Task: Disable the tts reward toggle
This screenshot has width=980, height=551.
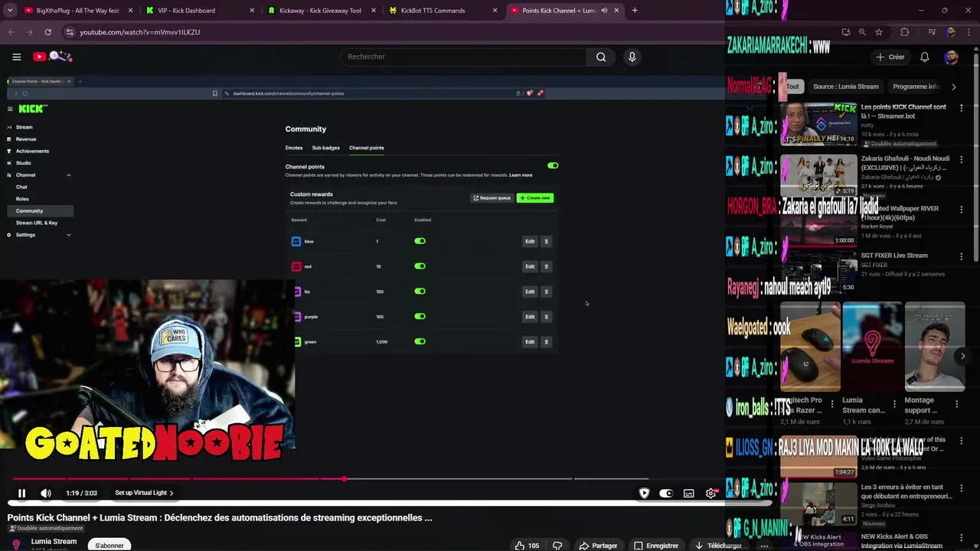Action: point(420,292)
